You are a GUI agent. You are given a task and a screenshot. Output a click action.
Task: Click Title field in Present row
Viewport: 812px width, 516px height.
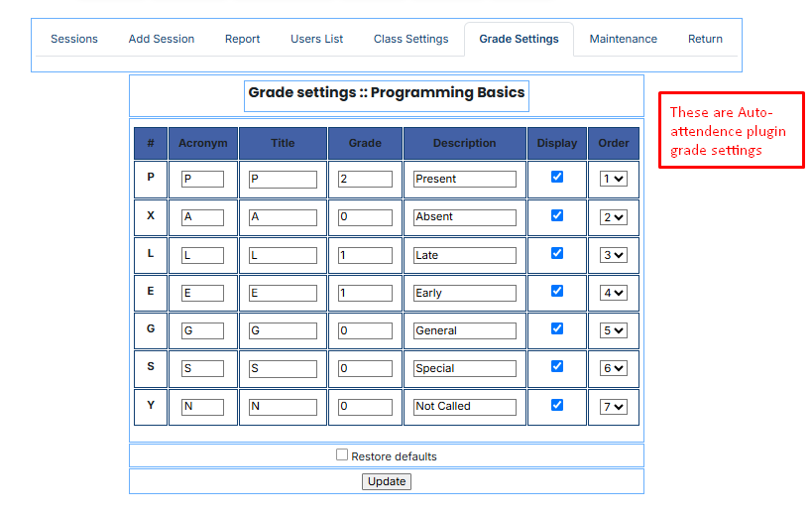[283, 180]
